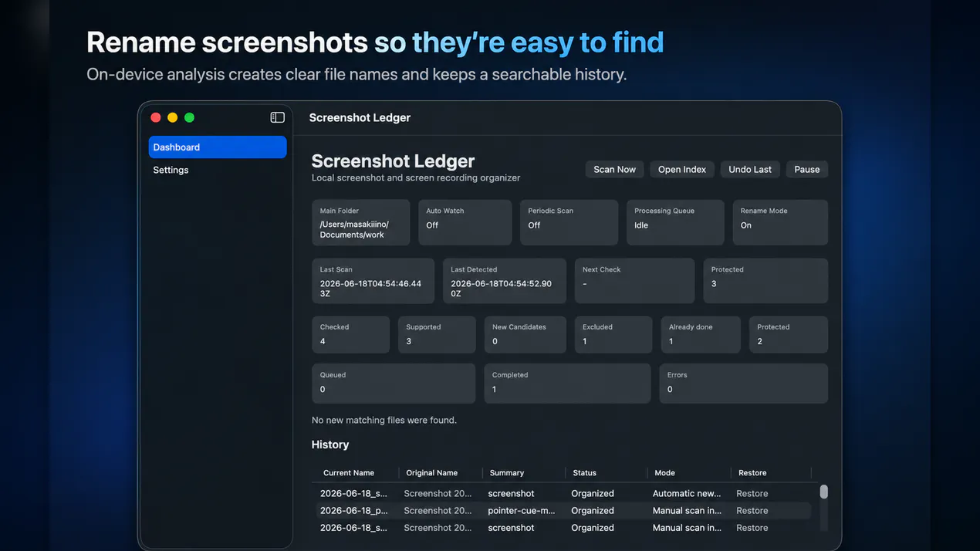The height and width of the screenshot is (551, 980).
Task: Click the Scan Now button
Action: [614, 169]
